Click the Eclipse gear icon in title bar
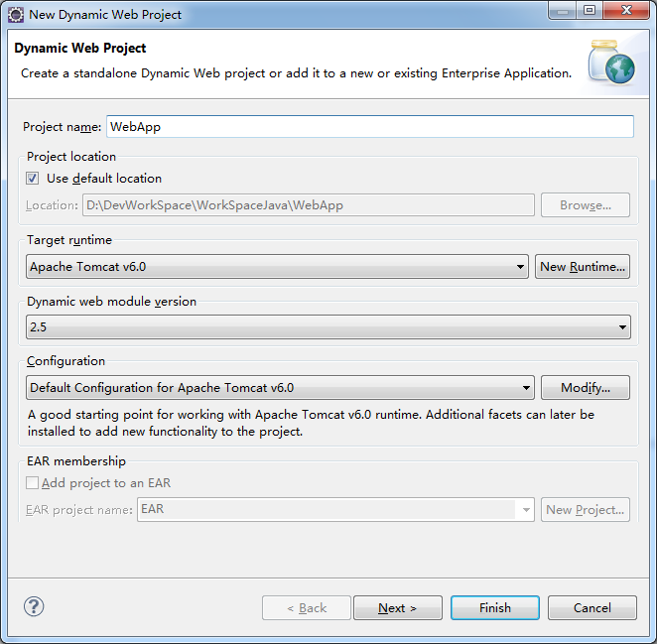This screenshot has height=644, width=657. point(16,15)
